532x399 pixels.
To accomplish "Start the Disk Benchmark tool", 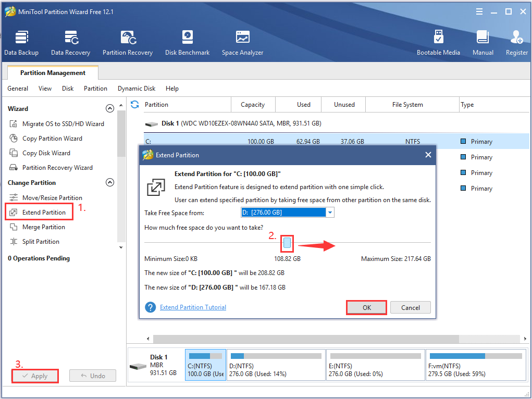I will [187, 43].
